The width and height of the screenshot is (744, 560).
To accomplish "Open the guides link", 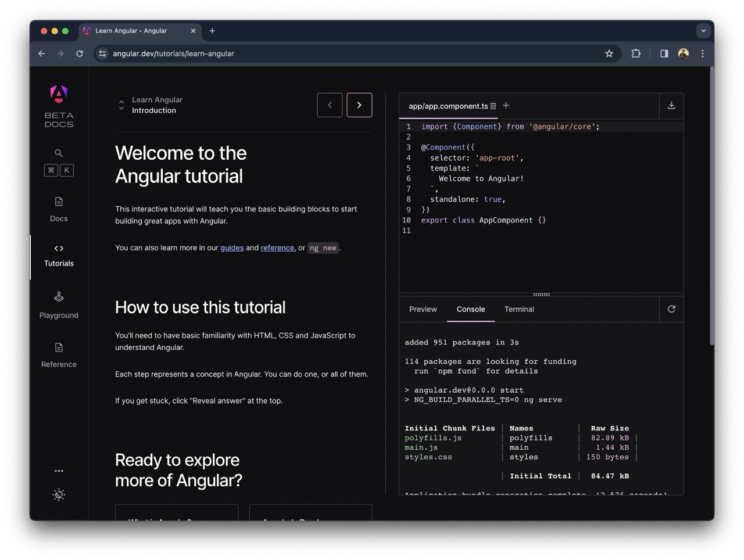I will click(232, 247).
